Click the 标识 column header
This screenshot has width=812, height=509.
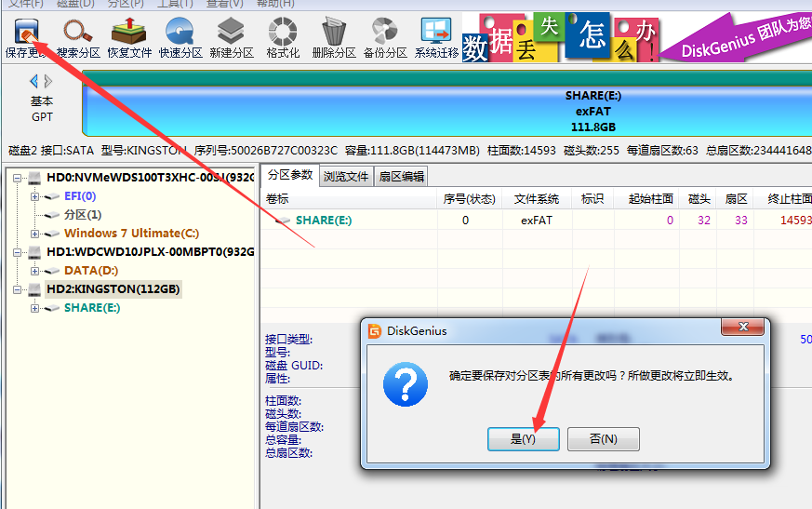tap(592, 199)
